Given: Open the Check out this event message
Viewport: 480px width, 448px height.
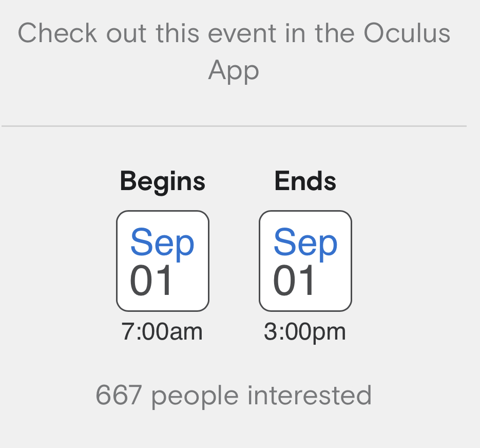Looking at the screenshot, I should [x=234, y=51].
